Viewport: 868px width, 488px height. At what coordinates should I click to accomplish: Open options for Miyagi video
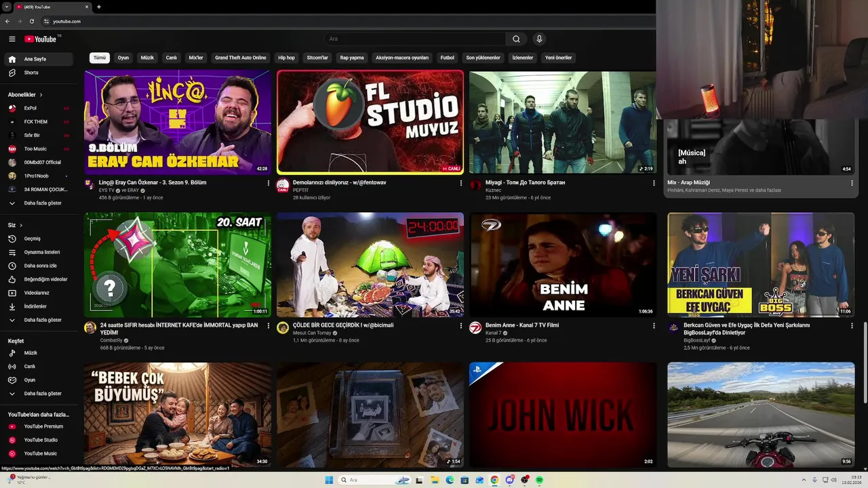[654, 183]
